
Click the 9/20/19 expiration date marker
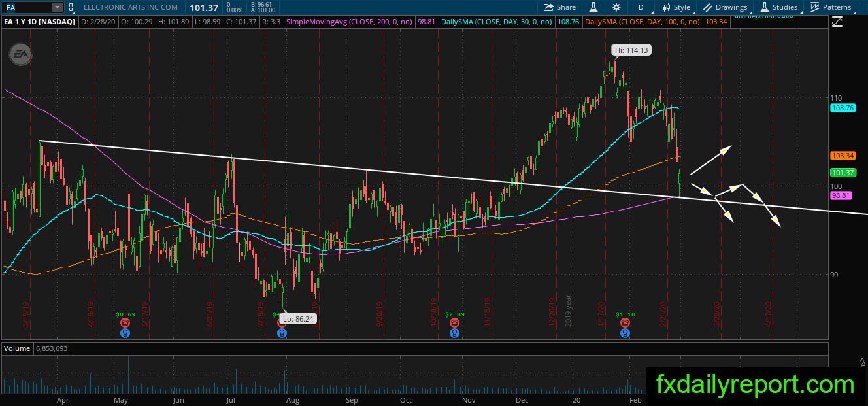pos(380,313)
